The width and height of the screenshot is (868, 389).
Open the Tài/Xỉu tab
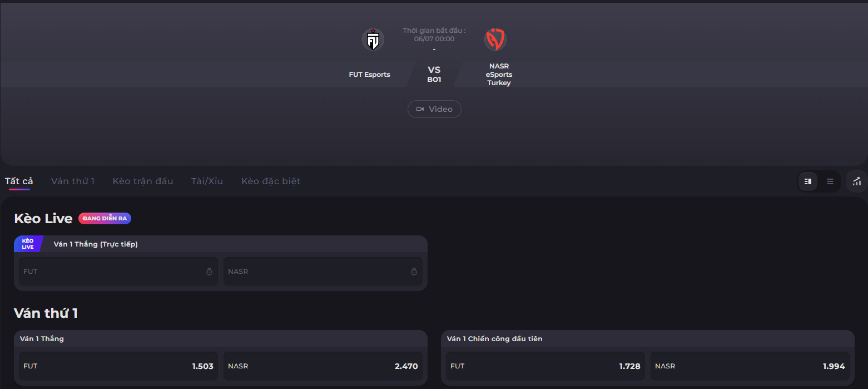point(207,181)
